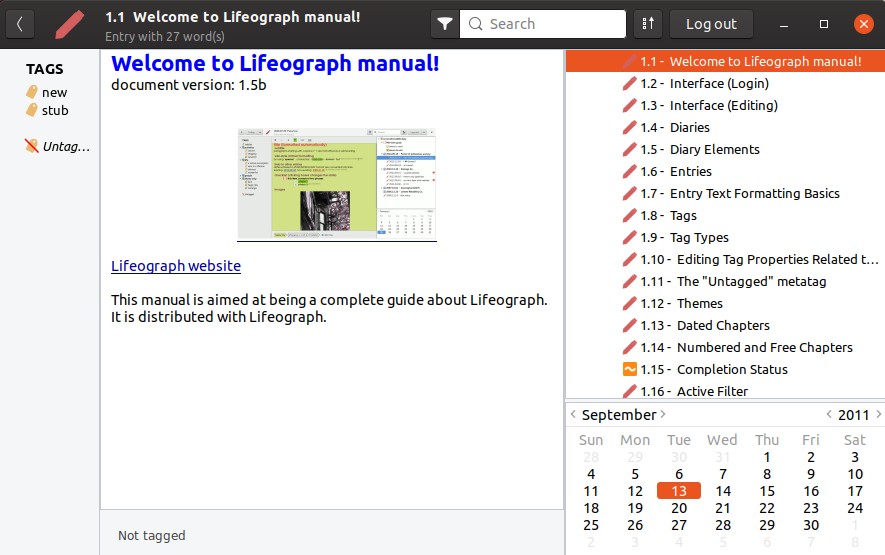Click the TAGS panel header

pyautogui.click(x=45, y=69)
